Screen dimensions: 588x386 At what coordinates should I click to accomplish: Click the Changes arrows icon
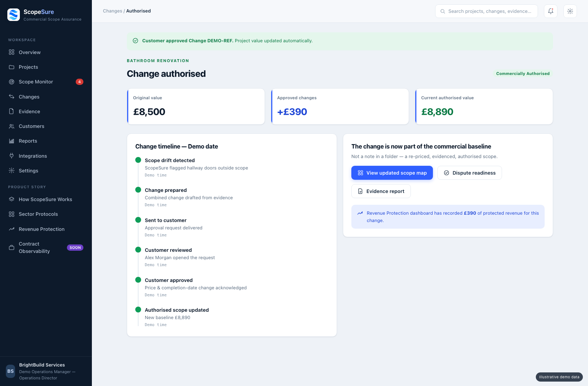(12, 97)
